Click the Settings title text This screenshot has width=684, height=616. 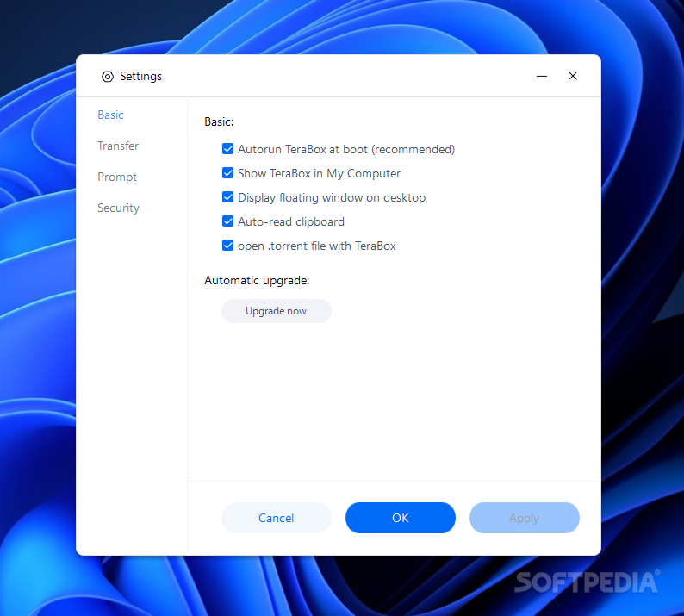[140, 77]
